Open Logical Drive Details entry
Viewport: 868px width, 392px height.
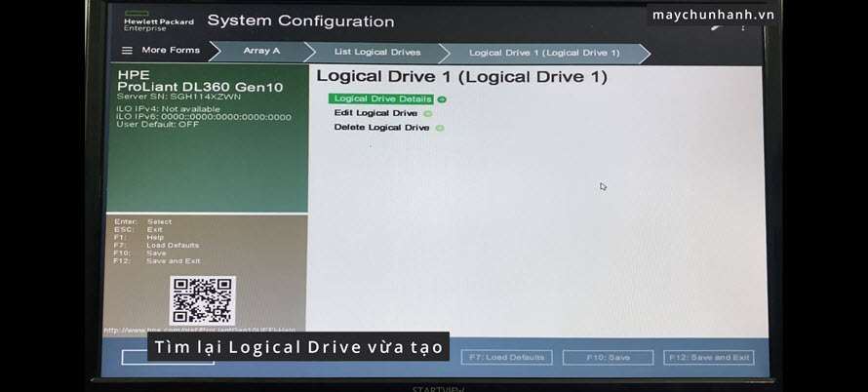pyautogui.click(x=382, y=99)
